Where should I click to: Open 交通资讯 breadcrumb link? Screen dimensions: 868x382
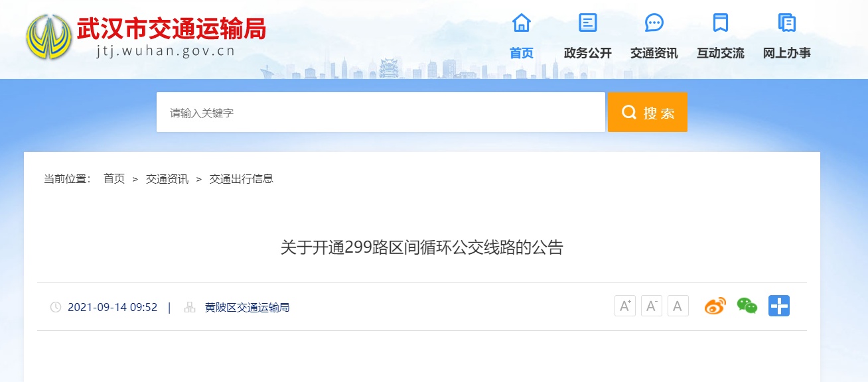167,178
